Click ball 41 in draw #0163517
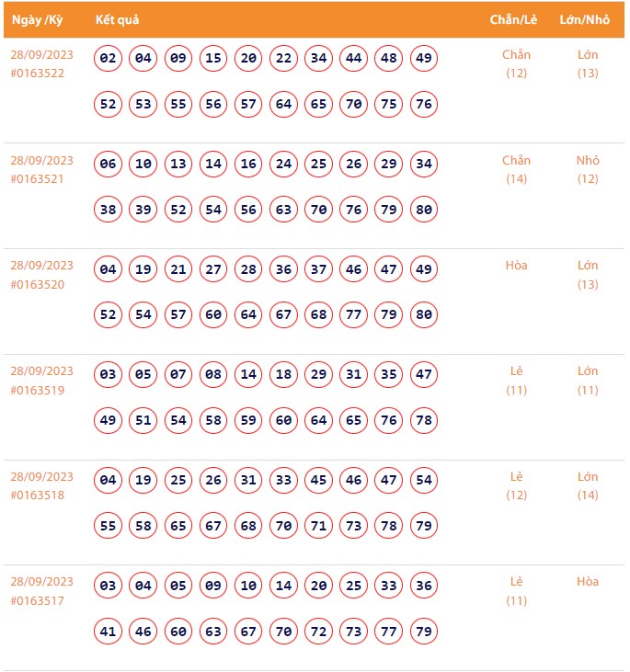 [109, 632]
